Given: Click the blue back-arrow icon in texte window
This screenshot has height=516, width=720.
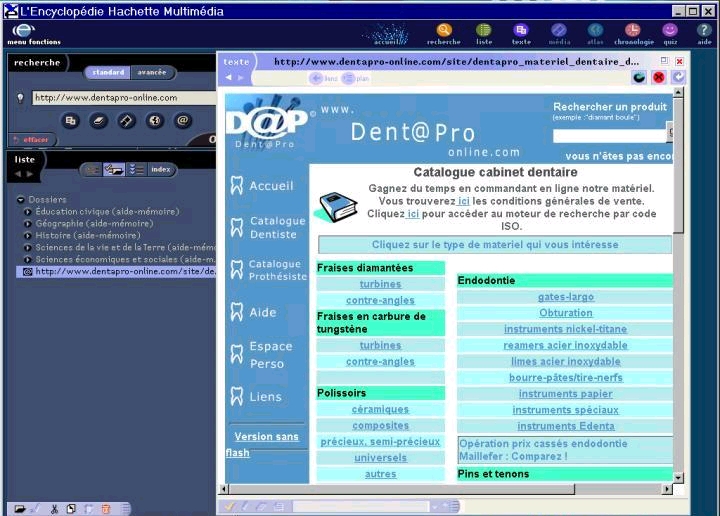Looking at the screenshot, I should point(678,78).
